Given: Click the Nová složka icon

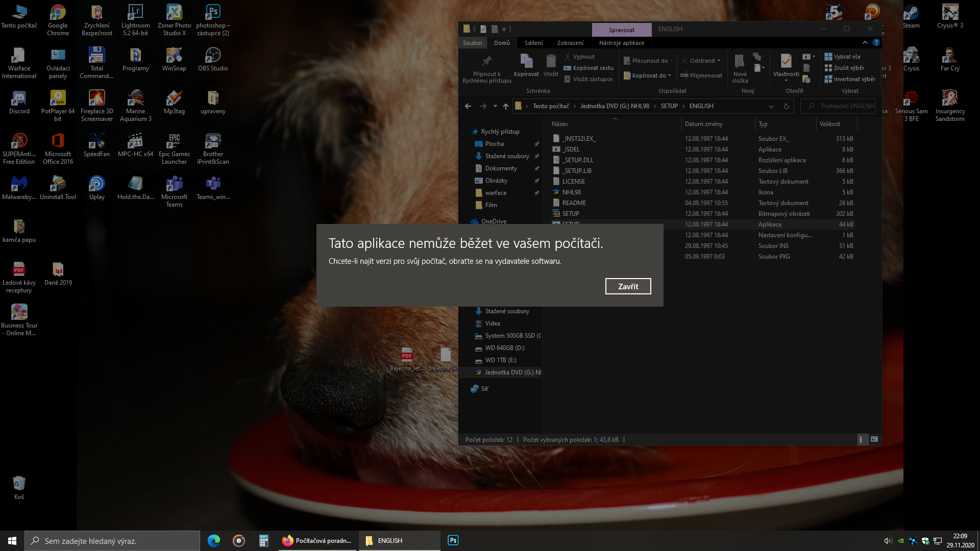Looking at the screenshot, I should point(740,62).
